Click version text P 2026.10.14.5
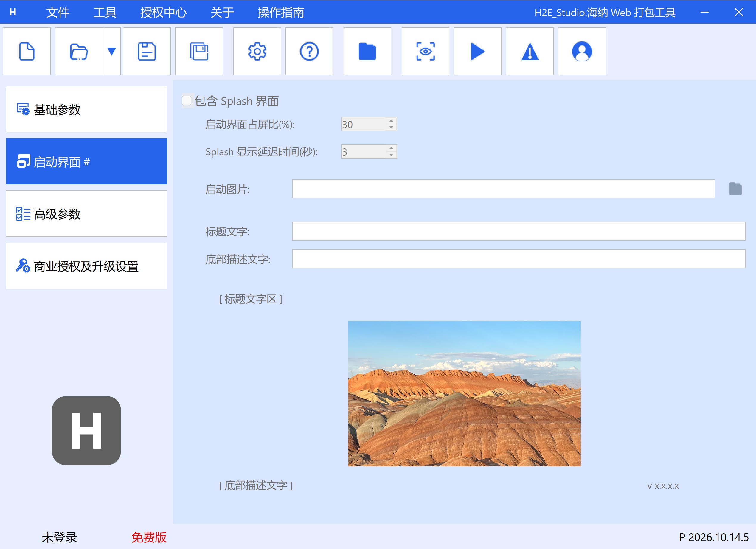 (x=714, y=537)
